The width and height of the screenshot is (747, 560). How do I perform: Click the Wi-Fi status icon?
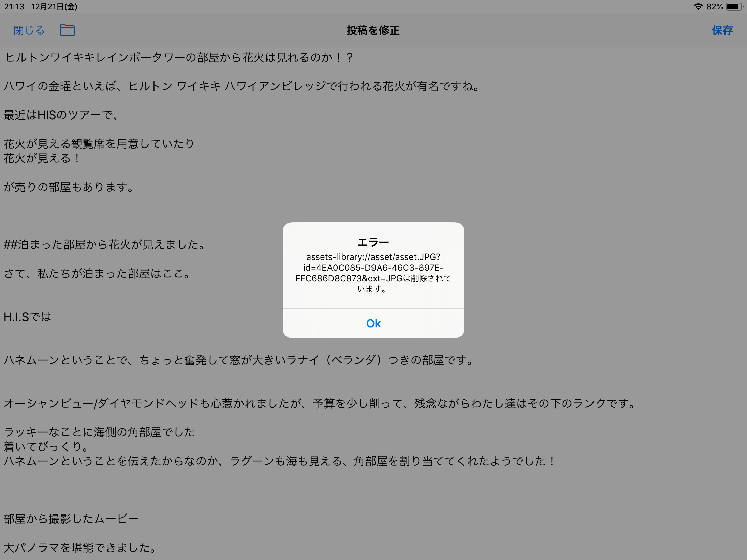698,6
